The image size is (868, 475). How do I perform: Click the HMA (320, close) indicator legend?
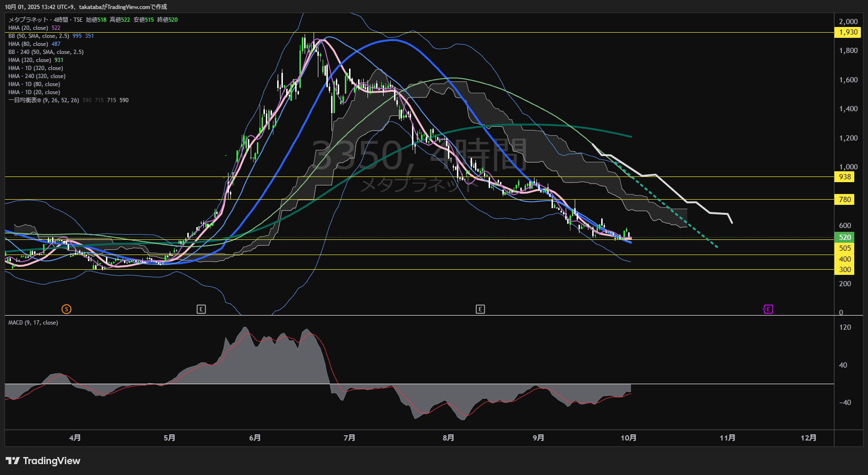(x=30, y=60)
